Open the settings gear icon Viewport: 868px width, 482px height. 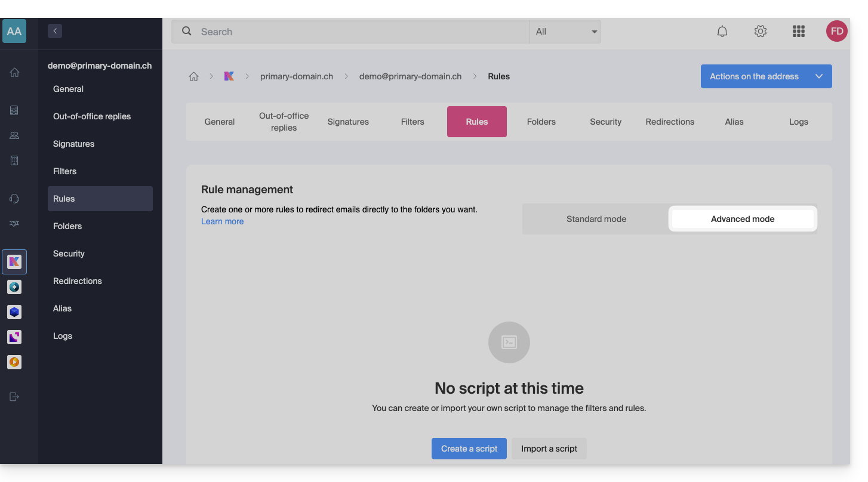(x=760, y=32)
